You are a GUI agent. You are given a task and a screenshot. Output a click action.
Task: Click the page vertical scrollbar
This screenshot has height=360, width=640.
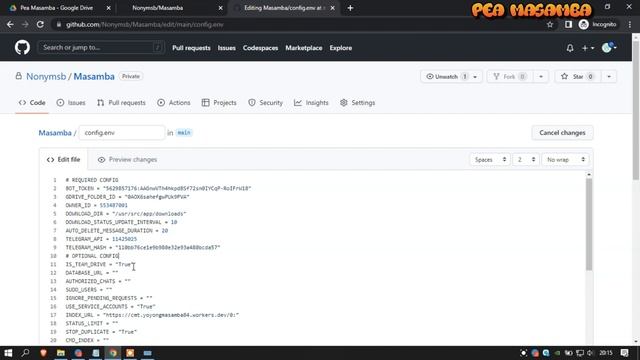tap(636, 110)
